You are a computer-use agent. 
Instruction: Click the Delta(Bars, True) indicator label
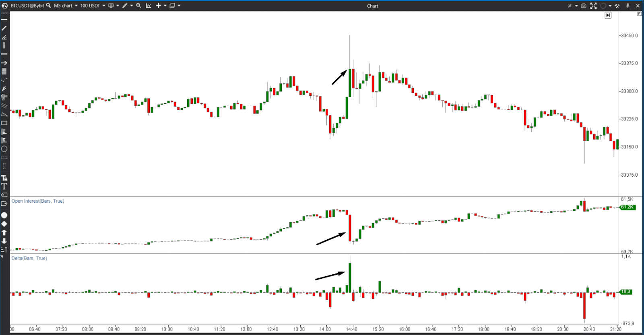click(29, 258)
